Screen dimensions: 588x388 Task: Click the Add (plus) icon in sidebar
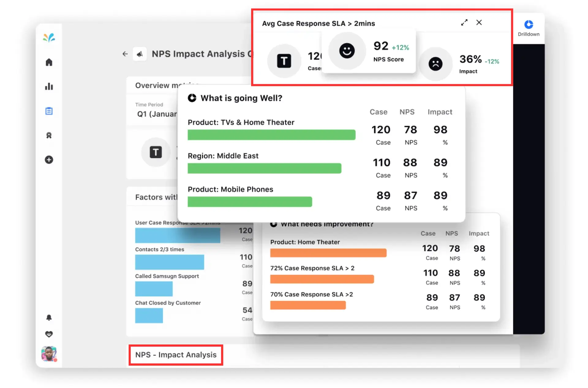pyautogui.click(x=49, y=160)
